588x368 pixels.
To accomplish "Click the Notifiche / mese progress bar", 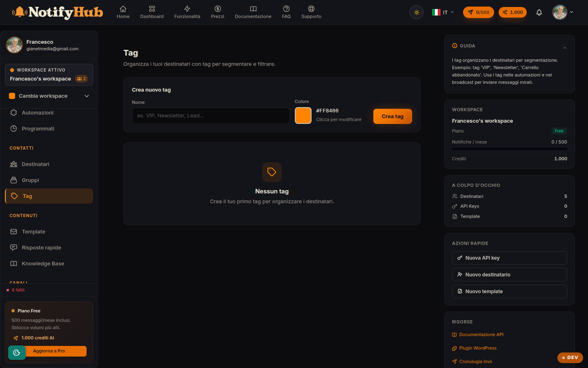I will click(x=510, y=149).
